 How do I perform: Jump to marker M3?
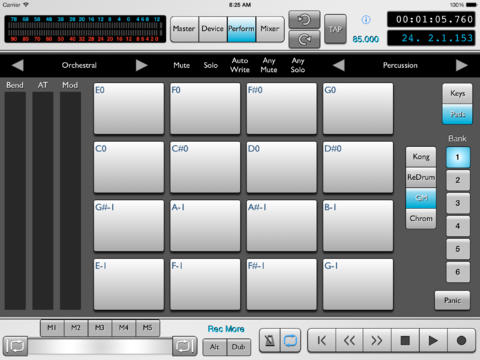pyautogui.click(x=100, y=328)
